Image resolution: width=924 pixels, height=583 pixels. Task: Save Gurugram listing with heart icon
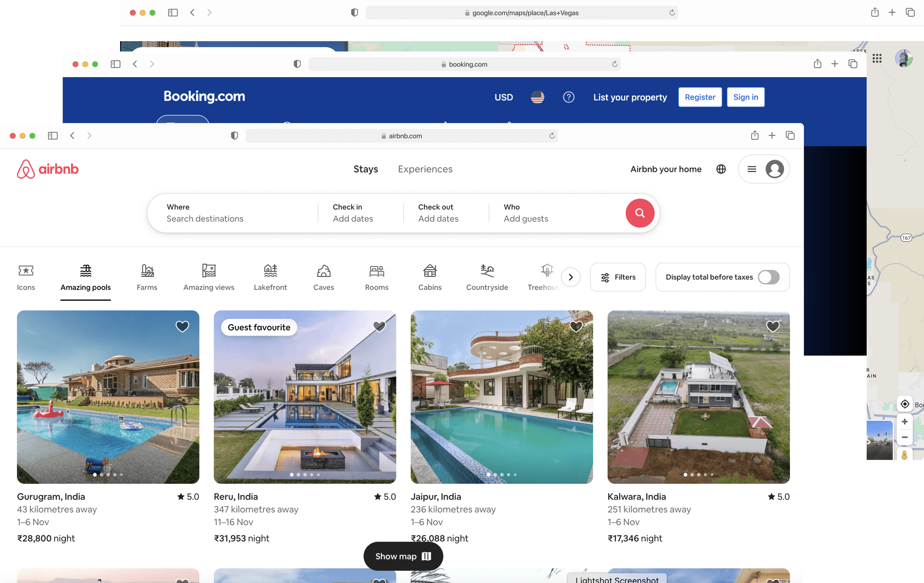pos(182,326)
